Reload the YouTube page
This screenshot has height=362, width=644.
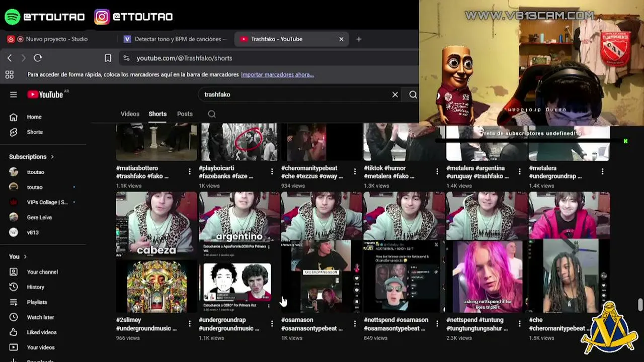38,58
